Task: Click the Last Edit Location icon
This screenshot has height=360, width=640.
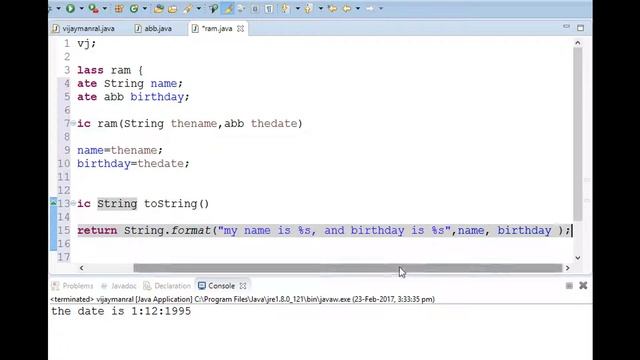Action: 332,8
